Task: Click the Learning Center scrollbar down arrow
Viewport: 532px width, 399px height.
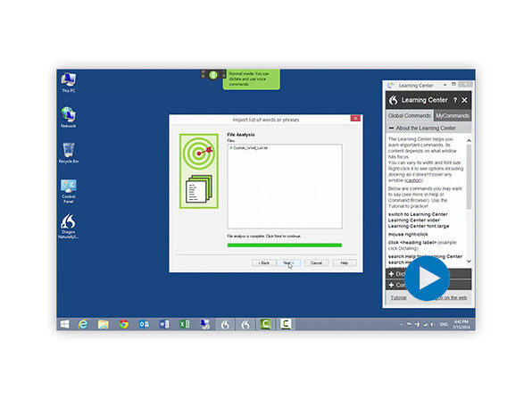Action: pos(469,262)
